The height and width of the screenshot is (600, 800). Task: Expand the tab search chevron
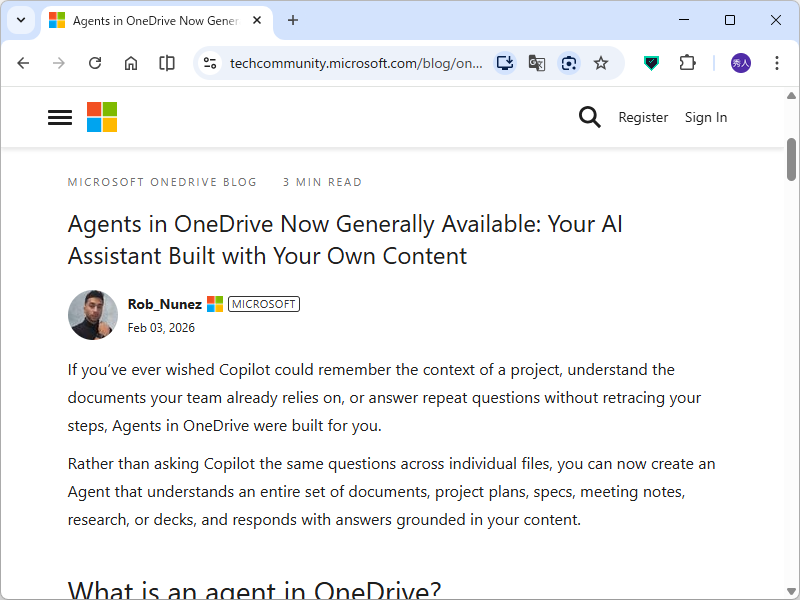(x=20, y=20)
